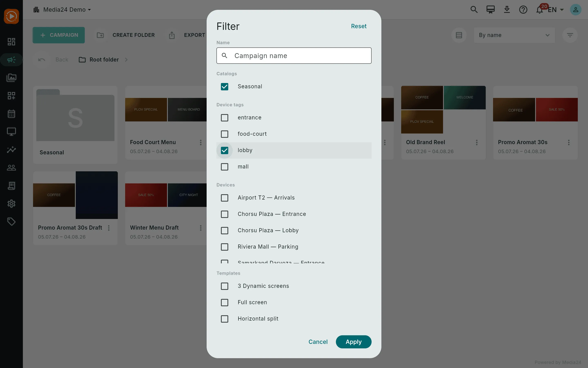Open the Old Brand Reel COFFEE thumbnail
Viewport: 588px width, 368px height.
(422, 97)
